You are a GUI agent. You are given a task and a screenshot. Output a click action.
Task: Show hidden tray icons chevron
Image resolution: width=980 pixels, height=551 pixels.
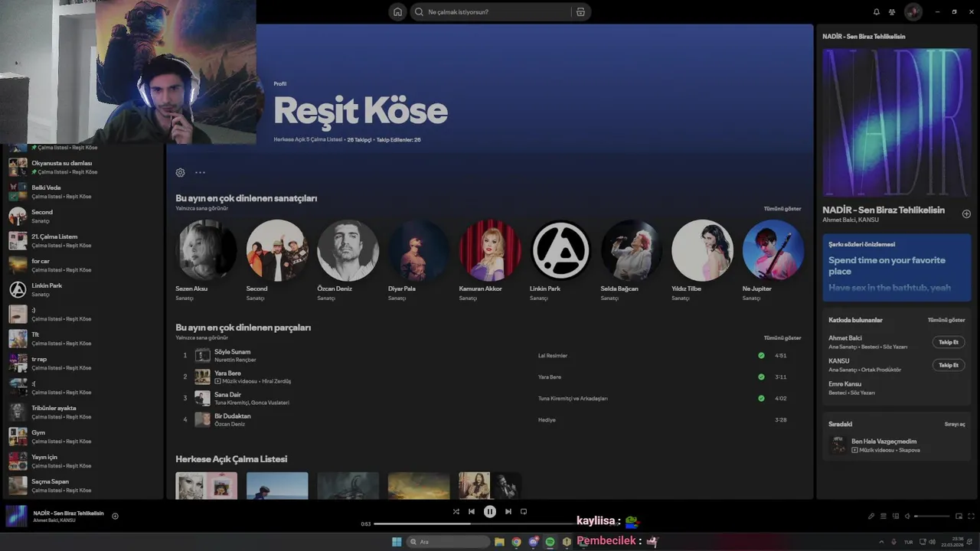tap(881, 542)
